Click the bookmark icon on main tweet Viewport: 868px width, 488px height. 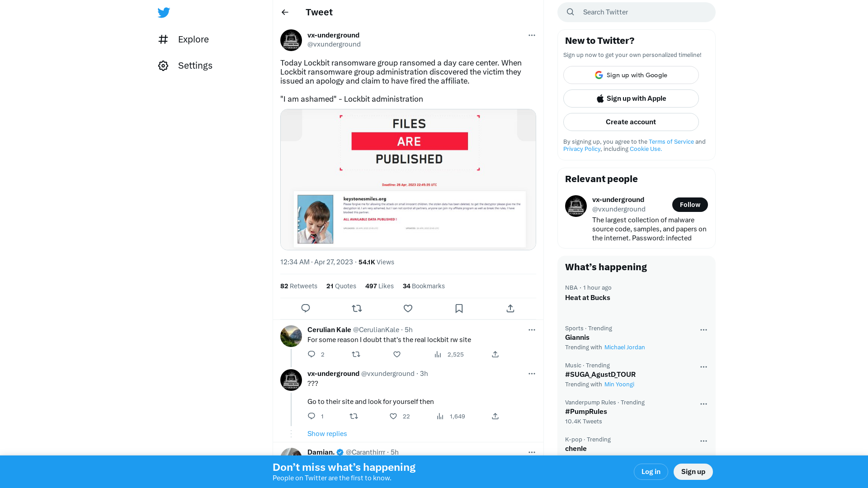point(459,309)
